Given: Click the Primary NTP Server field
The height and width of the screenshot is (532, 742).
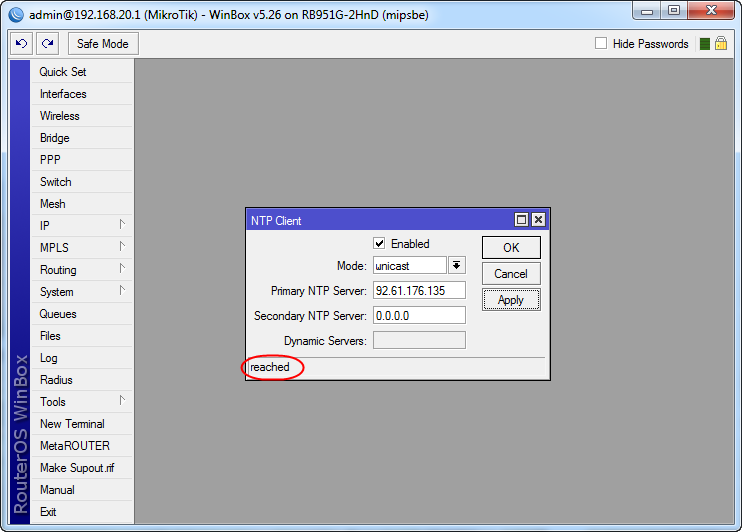Looking at the screenshot, I should (419, 291).
